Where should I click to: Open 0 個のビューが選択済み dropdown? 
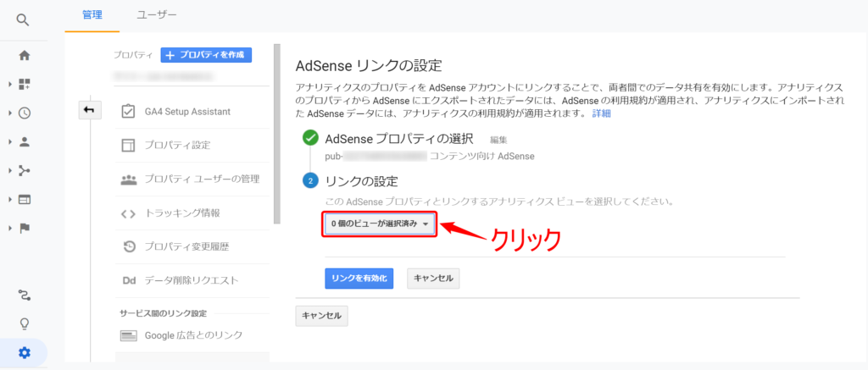[380, 224]
